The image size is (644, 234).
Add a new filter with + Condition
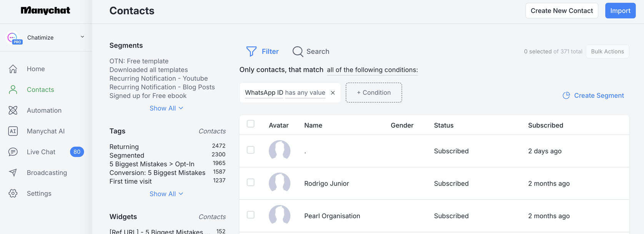pyautogui.click(x=373, y=93)
